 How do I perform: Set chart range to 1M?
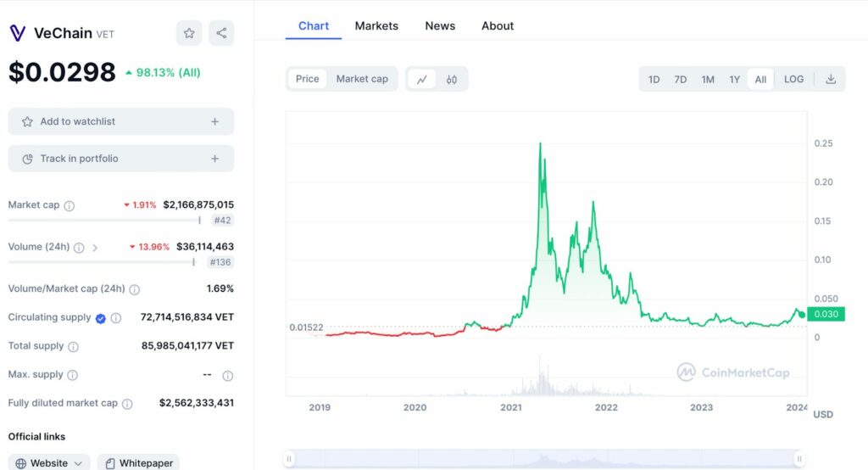[x=708, y=79]
